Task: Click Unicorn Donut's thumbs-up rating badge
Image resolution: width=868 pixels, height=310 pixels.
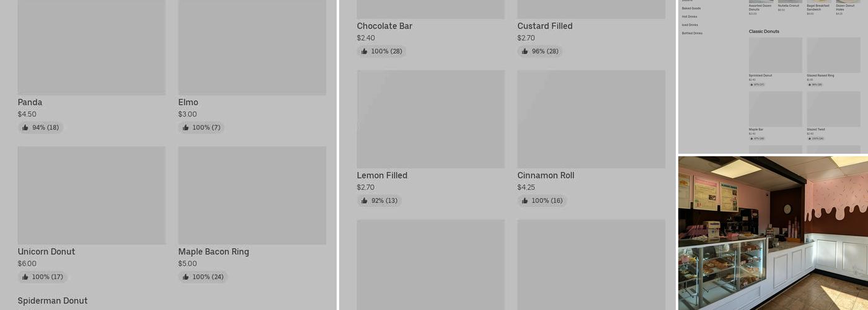Action: click(42, 277)
